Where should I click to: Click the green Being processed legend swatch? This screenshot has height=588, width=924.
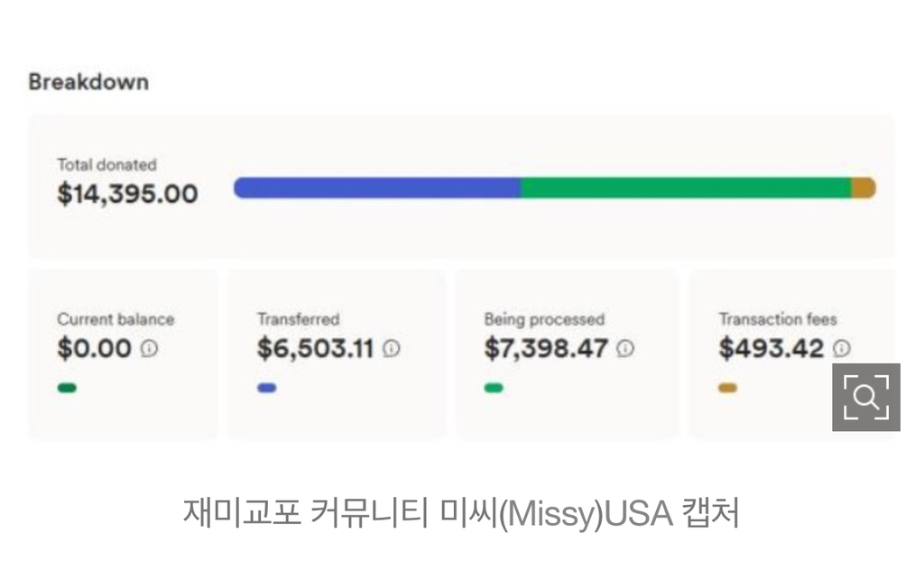(x=494, y=389)
